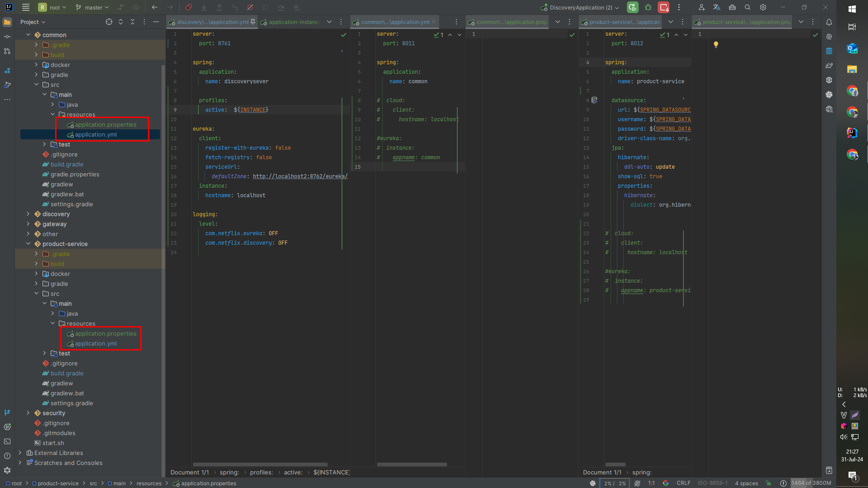
Task: Click ISO-8859-1 encoding in status bar
Action: tap(712, 483)
